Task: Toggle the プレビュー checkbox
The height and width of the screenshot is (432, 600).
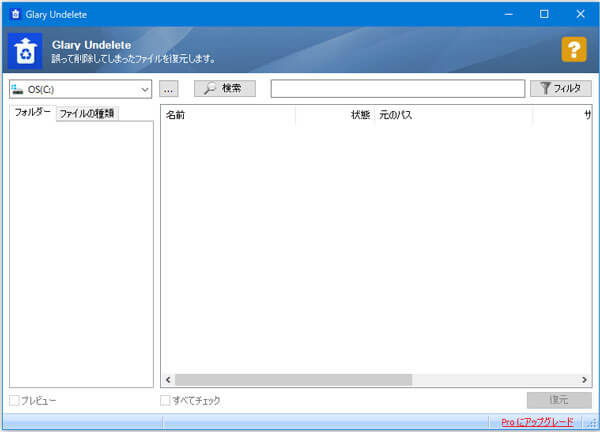Action: click(x=14, y=401)
